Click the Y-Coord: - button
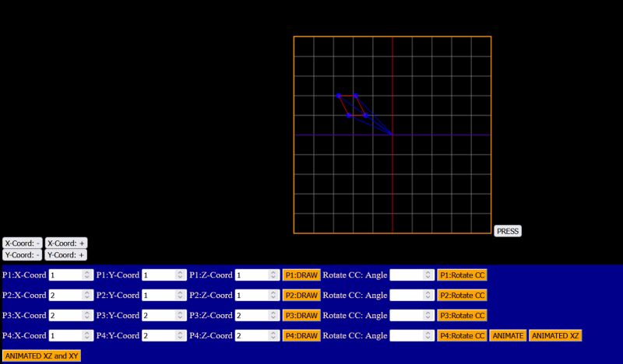The width and height of the screenshot is (623, 364). point(23,255)
